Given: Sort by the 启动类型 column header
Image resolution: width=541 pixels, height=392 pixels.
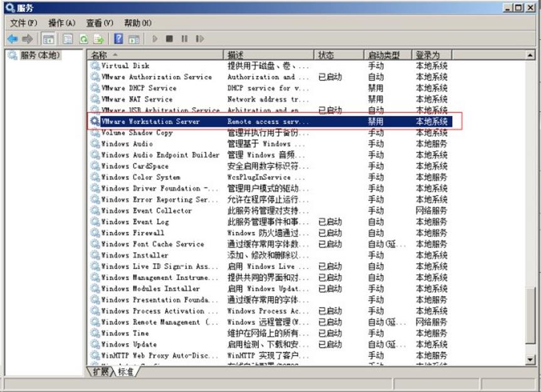Looking at the screenshot, I should (x=387, y=55).
